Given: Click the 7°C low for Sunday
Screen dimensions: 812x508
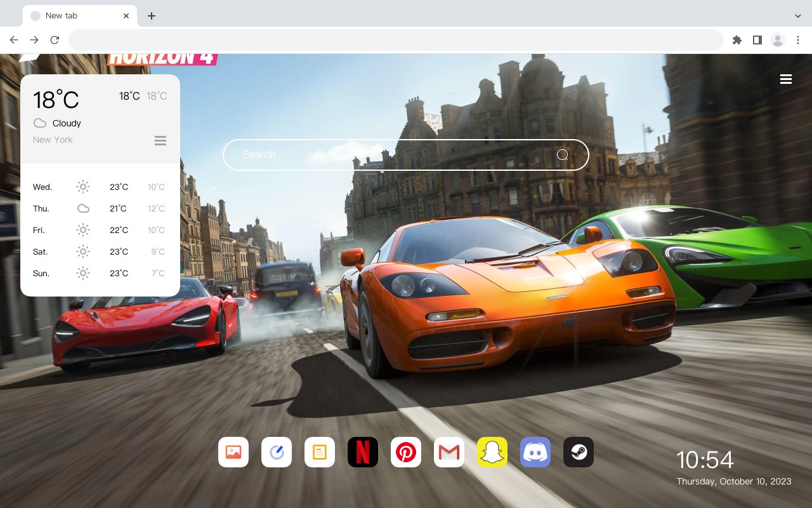Looking at the screenshot, I should click(x=158, y=273).
